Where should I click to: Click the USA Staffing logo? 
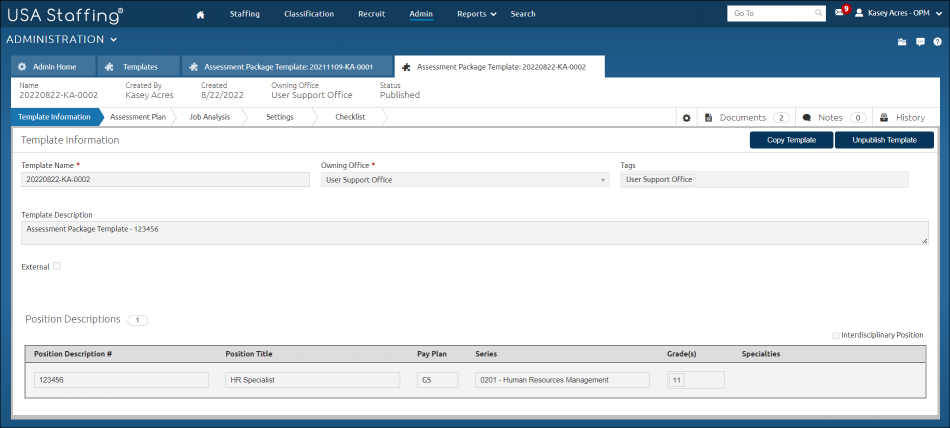(65, 15)
